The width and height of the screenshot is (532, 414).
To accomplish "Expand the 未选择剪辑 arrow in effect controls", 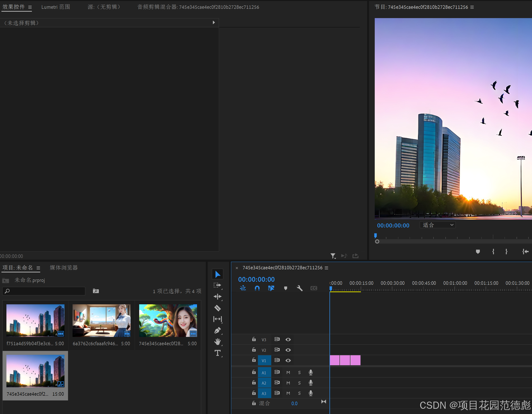I will pos(214,23).
